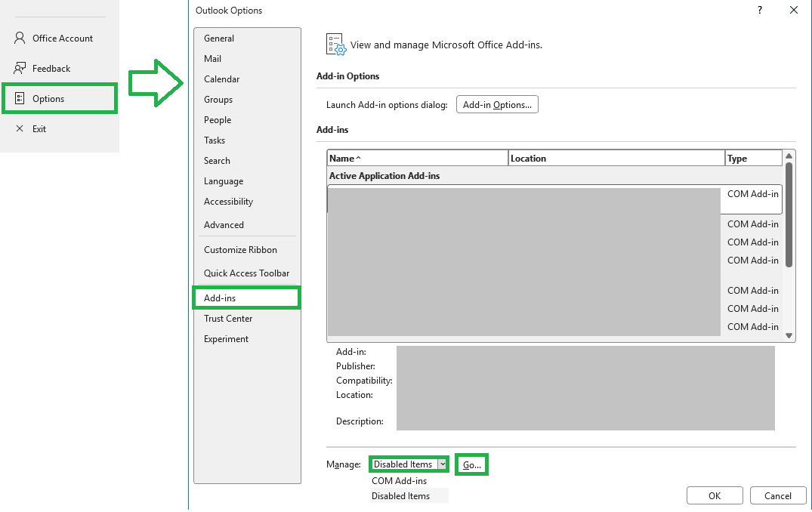The image size is (812, 512).
Task: Open the Groups options category
Action: point(247,100)
